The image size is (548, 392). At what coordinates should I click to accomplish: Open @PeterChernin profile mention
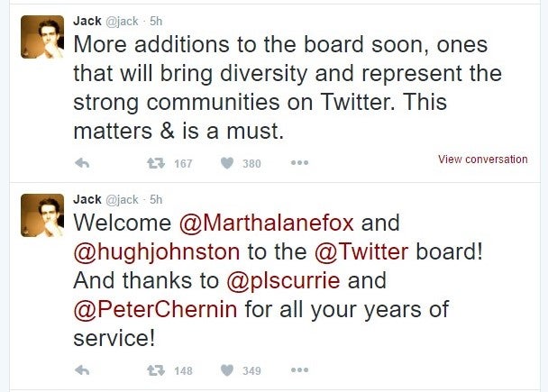coord(156,310)
